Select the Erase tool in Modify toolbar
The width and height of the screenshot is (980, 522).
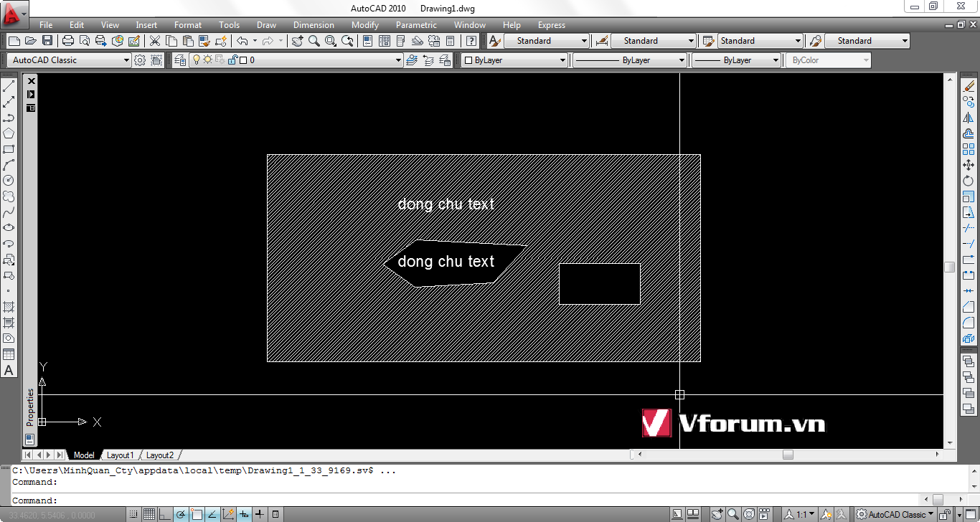click(x=969, y=86)
